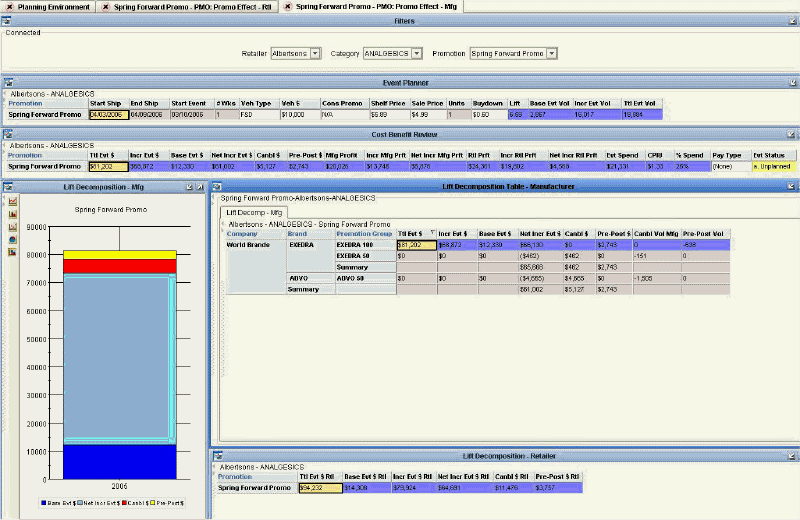Screen dimensions: 800x520
Task: Click the blue Base Evt $ bar segment
Action: tap(120, 461)
